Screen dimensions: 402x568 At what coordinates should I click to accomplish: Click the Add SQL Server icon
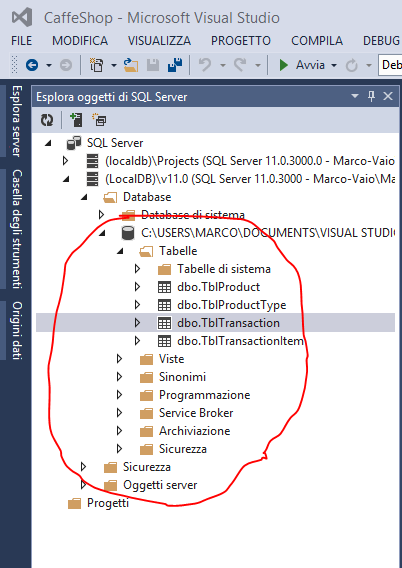[76, 120]
